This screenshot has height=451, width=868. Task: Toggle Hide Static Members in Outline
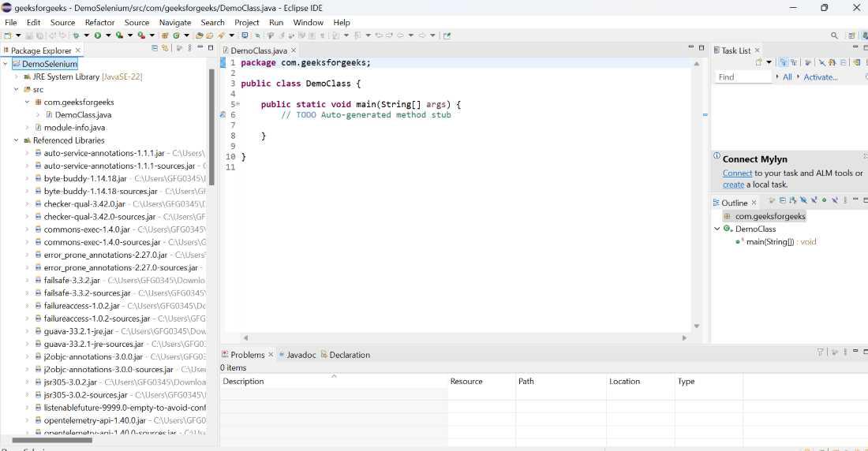(814, 200)
